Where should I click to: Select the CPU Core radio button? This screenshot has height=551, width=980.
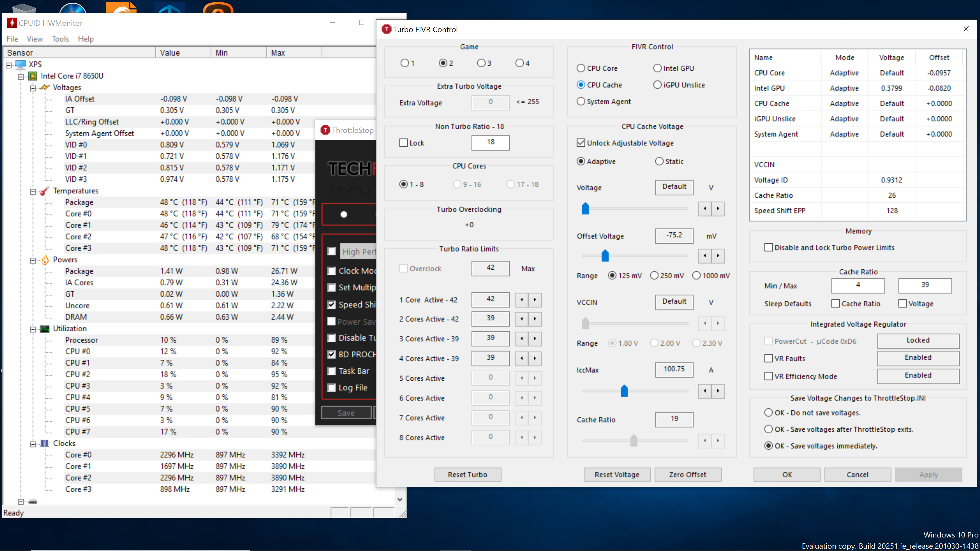(581, 68)
